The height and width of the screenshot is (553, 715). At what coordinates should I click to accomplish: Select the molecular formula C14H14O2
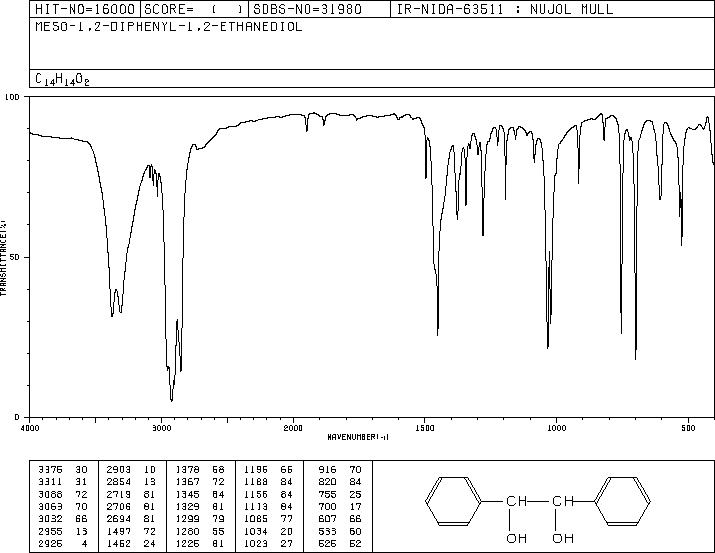click(x=62, y=79)
